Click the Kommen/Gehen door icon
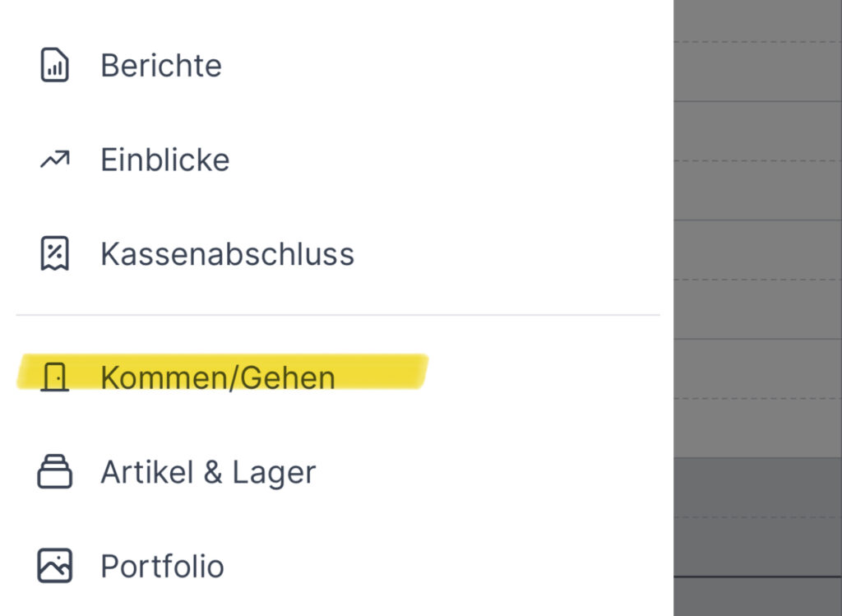Viewport: 842px width, 616px height. (55, 377)
